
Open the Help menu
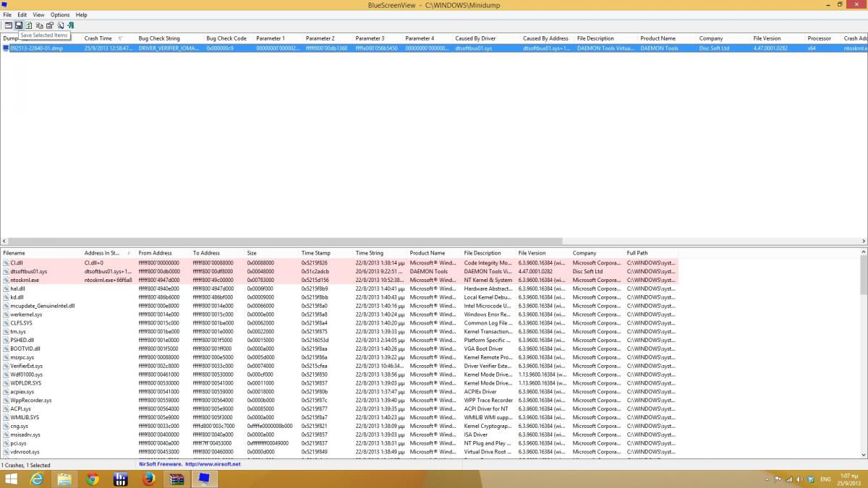[x=82, y=14]
